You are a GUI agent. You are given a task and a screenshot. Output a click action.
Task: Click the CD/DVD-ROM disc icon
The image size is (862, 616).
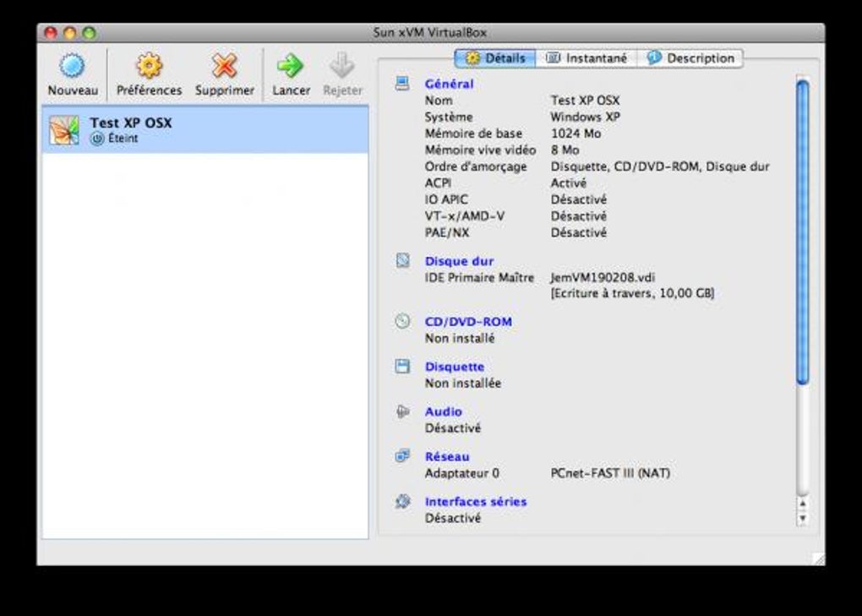402,321
